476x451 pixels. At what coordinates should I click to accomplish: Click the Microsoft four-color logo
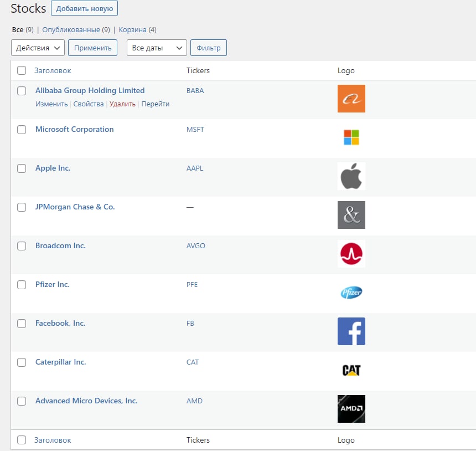coord(351,137)
